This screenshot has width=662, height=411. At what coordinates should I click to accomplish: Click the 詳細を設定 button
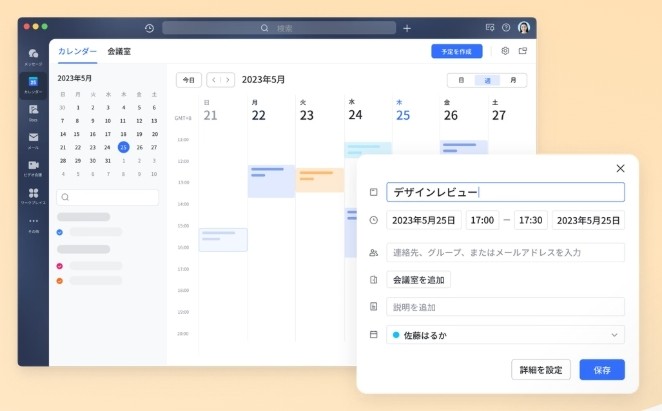[541, 370]
